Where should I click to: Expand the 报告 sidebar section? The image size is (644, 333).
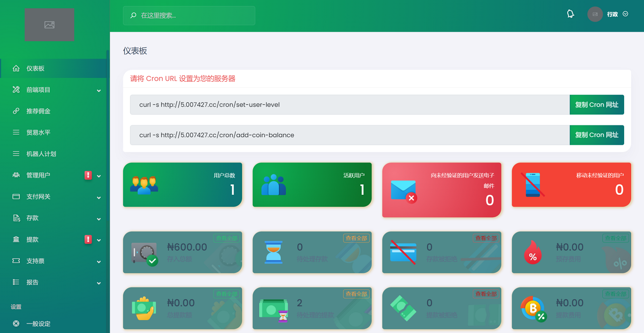click(99, 283)
